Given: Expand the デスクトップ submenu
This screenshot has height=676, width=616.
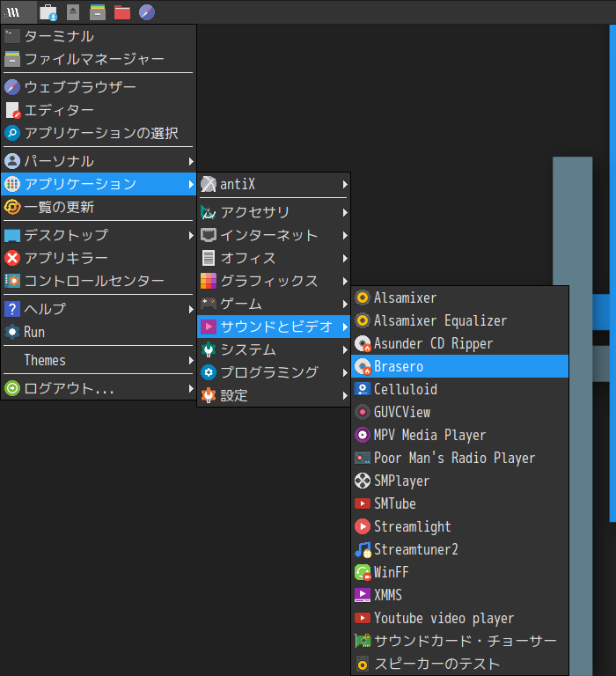Looking at the screenshot, I should 99,235.
